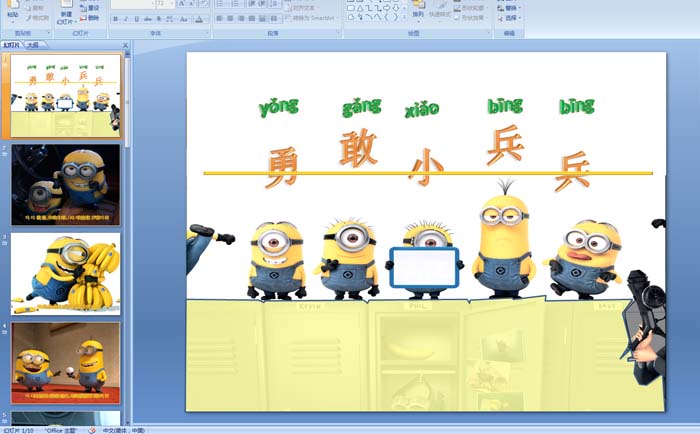
Task: Open the Select (选择) dropdown
Action: coord(512,18)
